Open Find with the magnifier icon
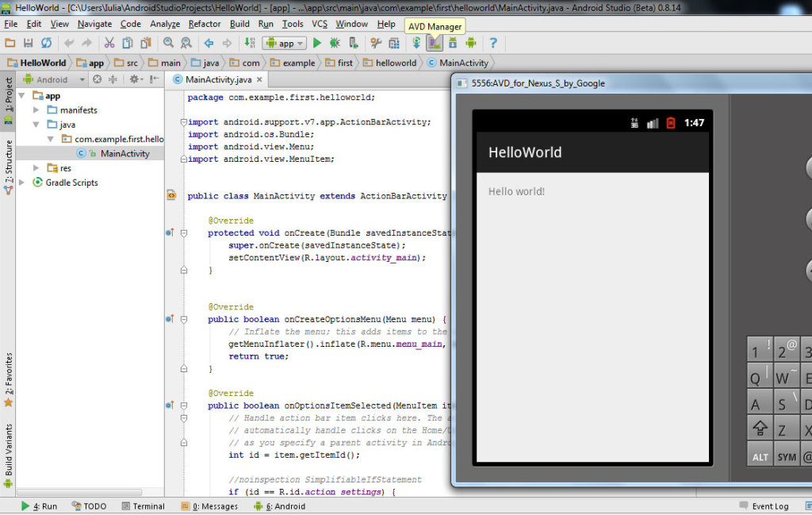The image size is (812, 515). point(168,44)
